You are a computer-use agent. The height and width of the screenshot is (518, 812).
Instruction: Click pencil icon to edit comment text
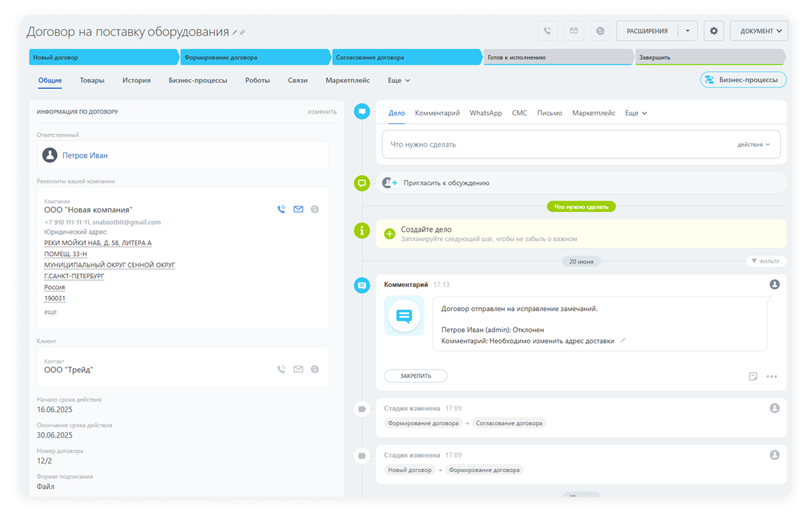(x=623, y=341)
